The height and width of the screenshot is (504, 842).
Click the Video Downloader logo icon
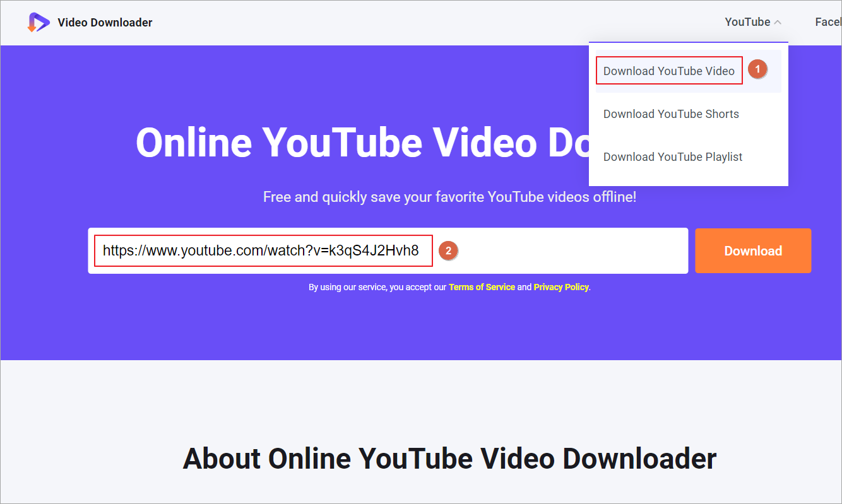(x=39, y=22)
